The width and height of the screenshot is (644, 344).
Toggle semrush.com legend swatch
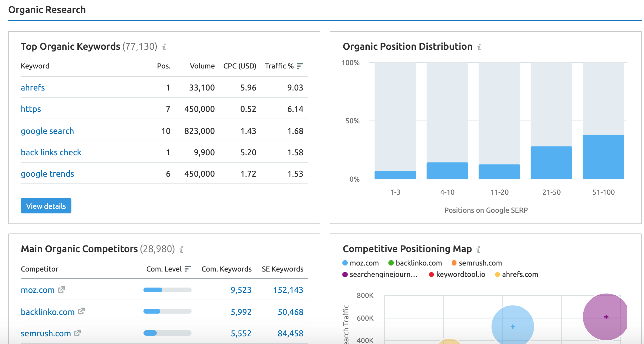click(x=454, y=263)
